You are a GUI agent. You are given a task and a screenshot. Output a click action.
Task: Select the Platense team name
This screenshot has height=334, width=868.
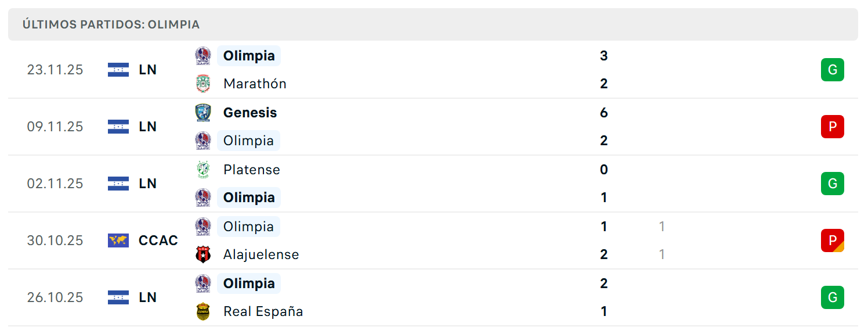point(252,170)
